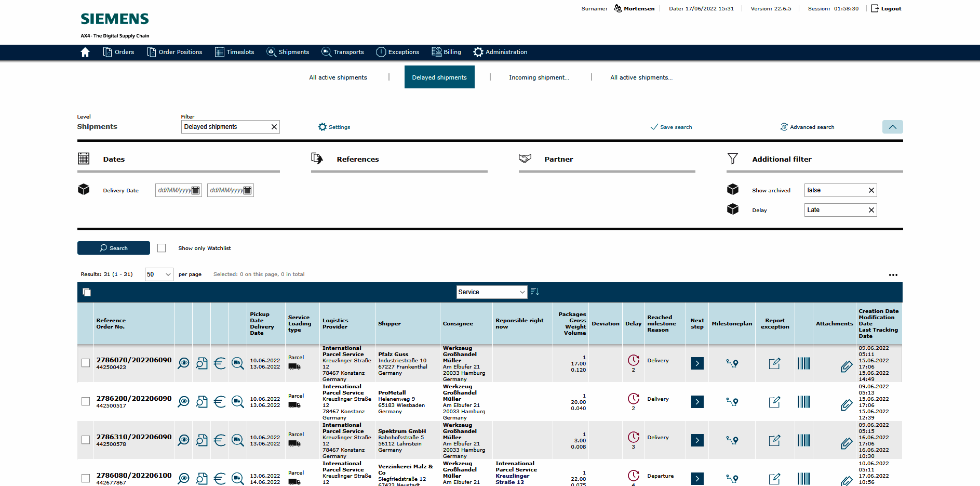Clear the Late value in the Delay filter
980x486 pixels.
pos(872,209)
